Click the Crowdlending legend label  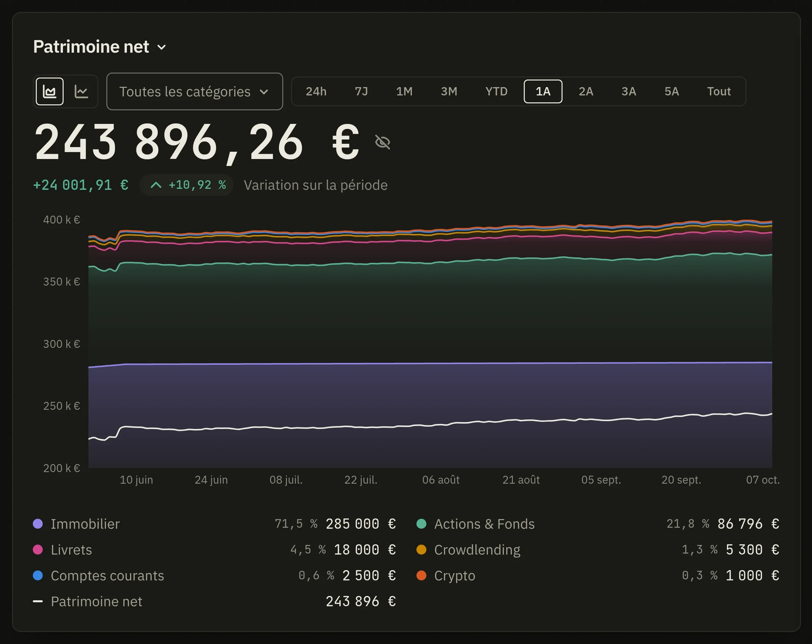point(477,550)
